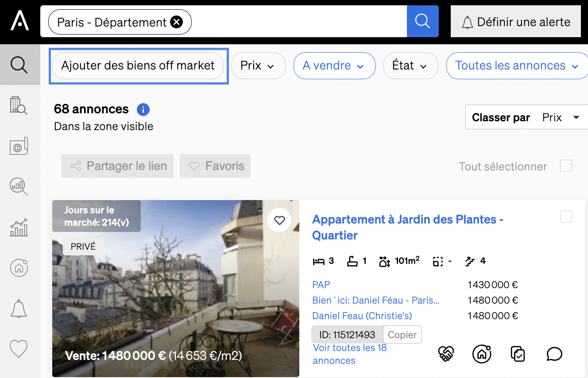Viewport: 588px width, 378px height.
Task: Click the 1430 000 € PAP price
Action: (493, 285)
